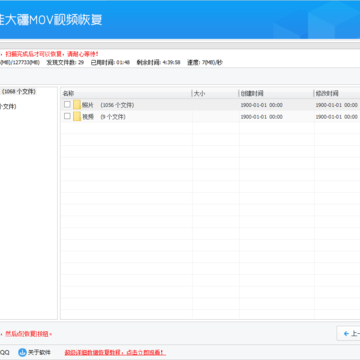Click 照片 row creation date 1900-01-01 00:00
360x360 pixels.
[262, 105]
